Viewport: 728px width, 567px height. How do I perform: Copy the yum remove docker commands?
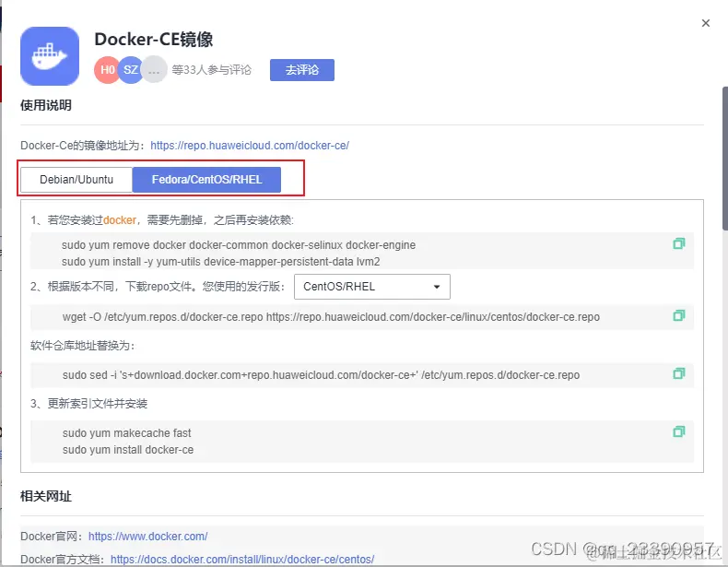(x=679, y=243)
